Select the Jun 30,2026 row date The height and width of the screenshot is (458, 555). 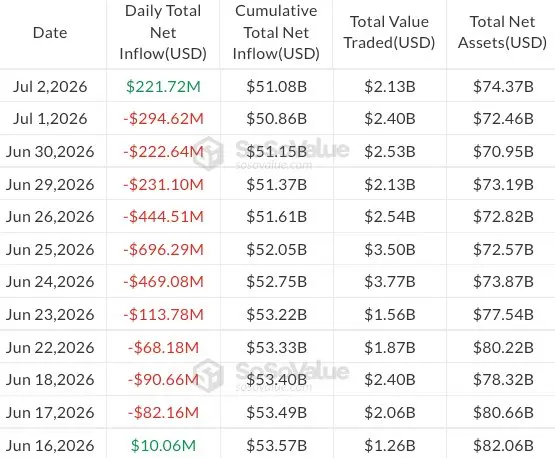(x=50, y=152)
